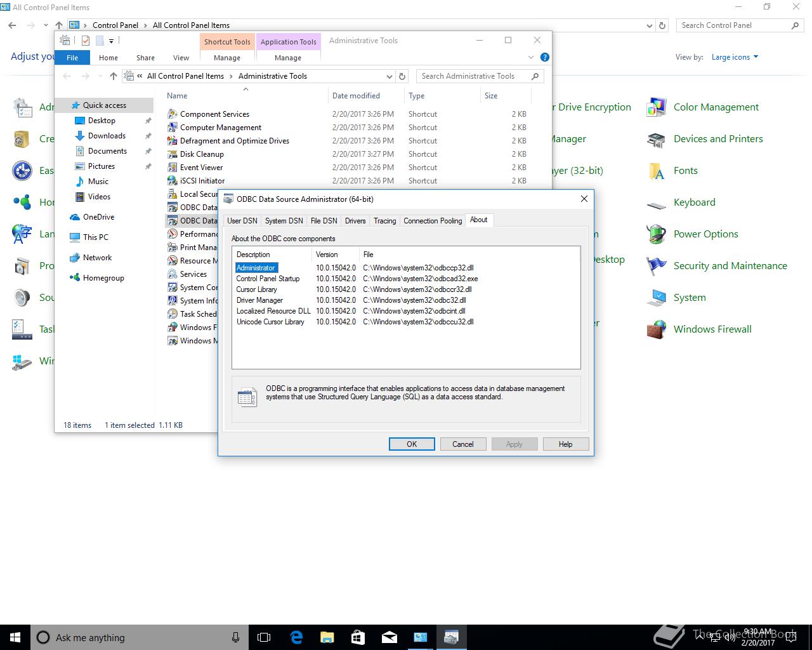Image resolution: width=812 pixels, height=650 pixels.
Task: Expand Administrative Tools address history dropdown
Action: click(390, 76)
